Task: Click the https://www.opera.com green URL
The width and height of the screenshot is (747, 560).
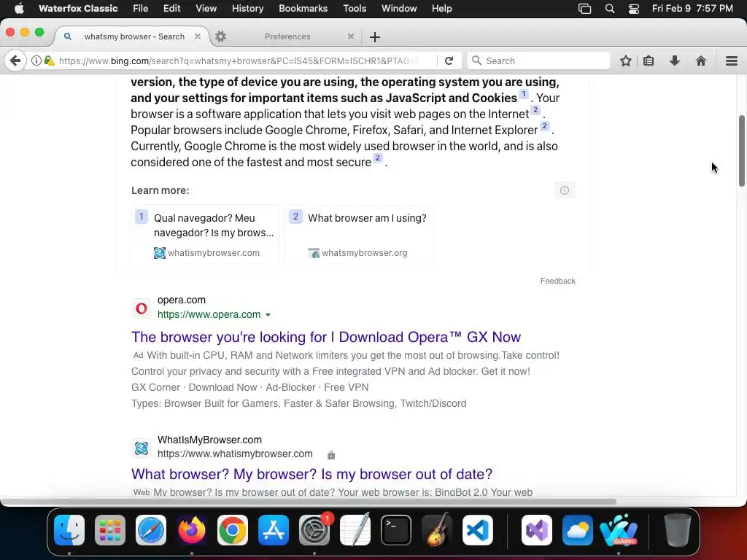Action: (x=209, y=314)
